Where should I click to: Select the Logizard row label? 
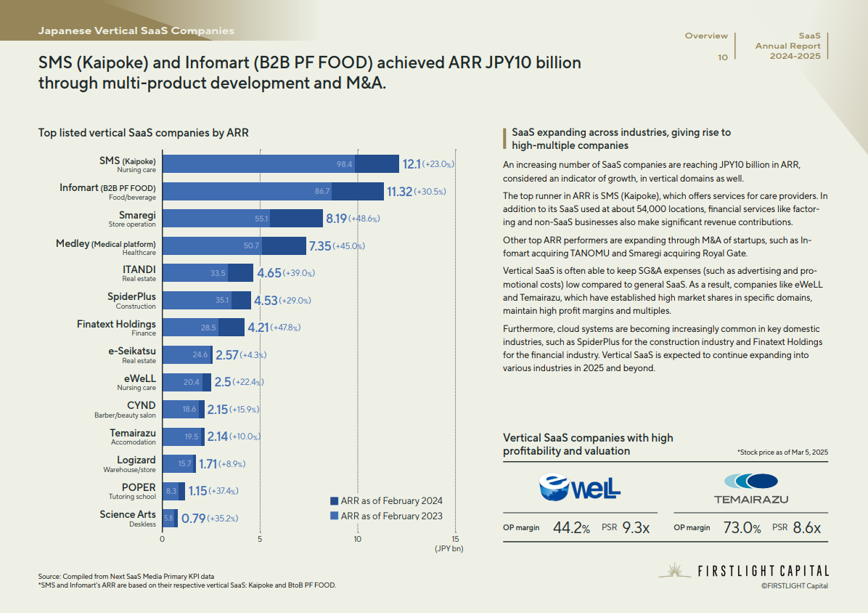129,463
